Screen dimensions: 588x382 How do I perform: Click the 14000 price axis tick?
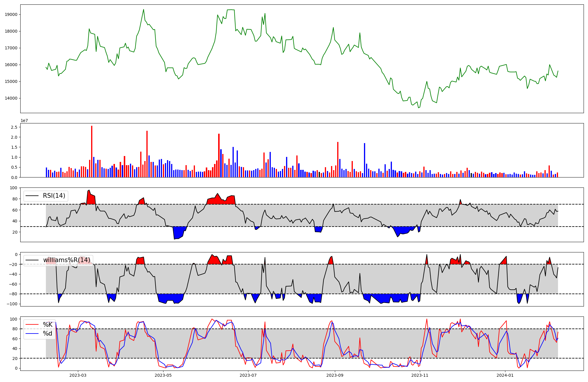pos(11,98)
